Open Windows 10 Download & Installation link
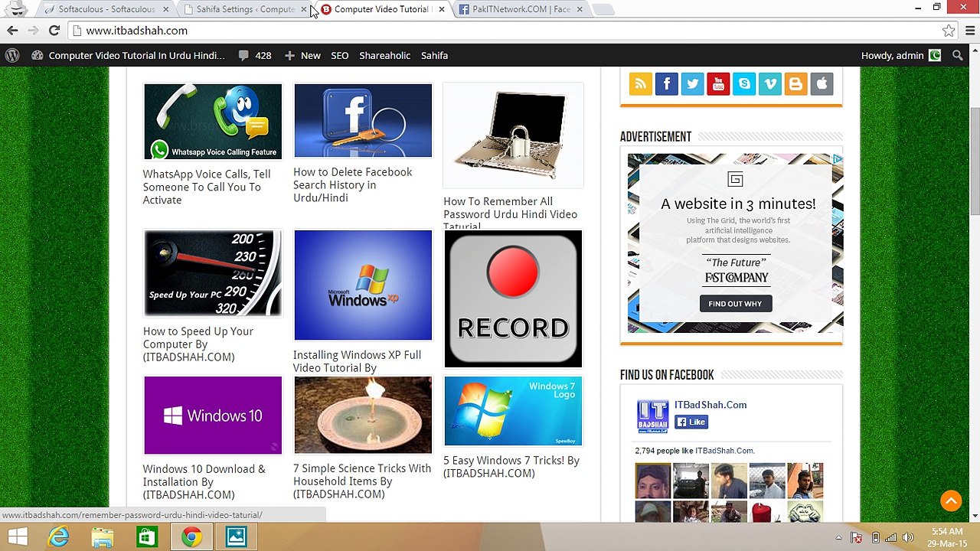 [204, 481]
